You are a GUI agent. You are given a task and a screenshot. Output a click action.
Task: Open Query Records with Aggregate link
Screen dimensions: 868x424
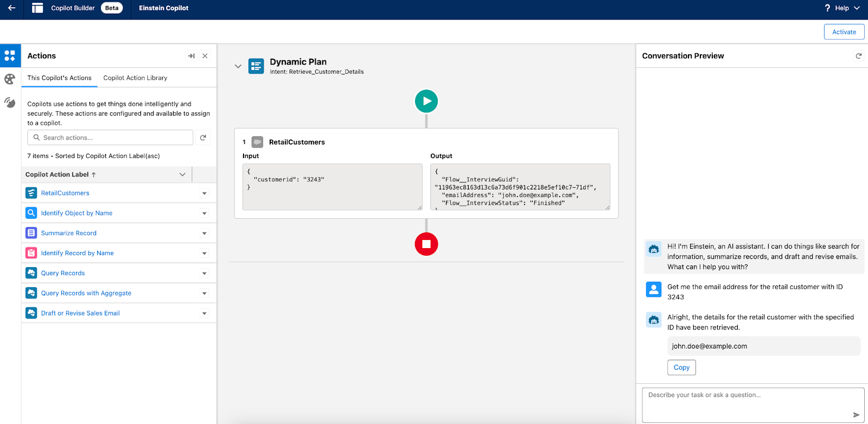(x=86, y=293)
